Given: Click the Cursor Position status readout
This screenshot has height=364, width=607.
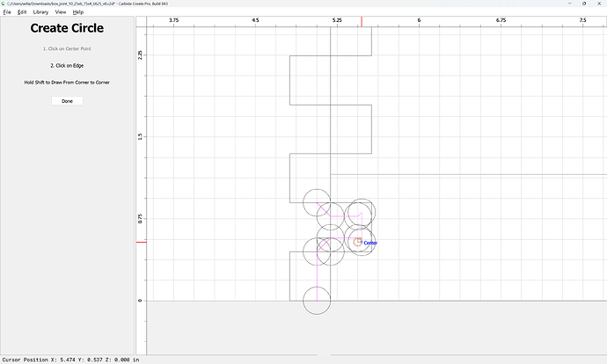Looking at the screenshot, I should (70, 360).
